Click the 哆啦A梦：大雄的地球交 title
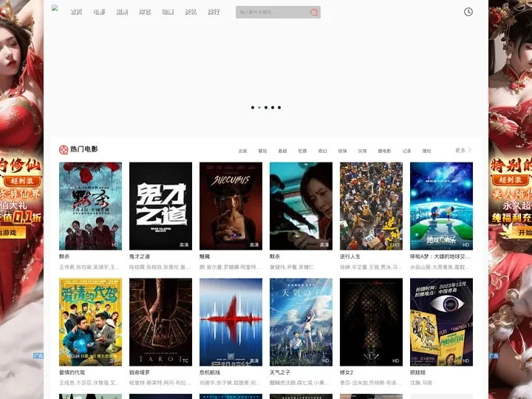 click(x=440, y=256)
